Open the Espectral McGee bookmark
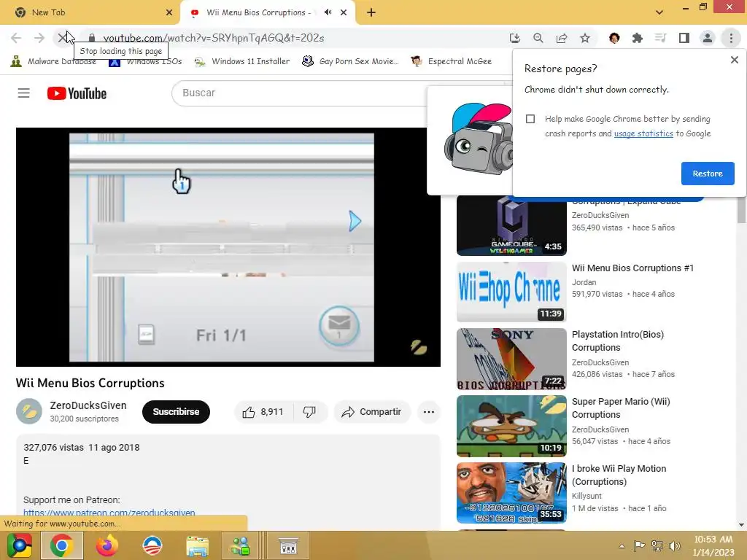Image resolution: width=747 pixels, height=560 pixels. [451, 61]
